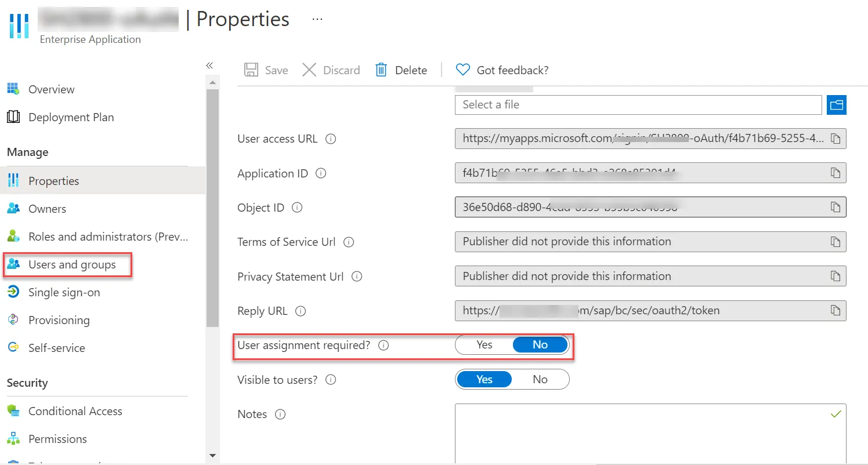Click the Select a file input field

click(x=638, y=105)
